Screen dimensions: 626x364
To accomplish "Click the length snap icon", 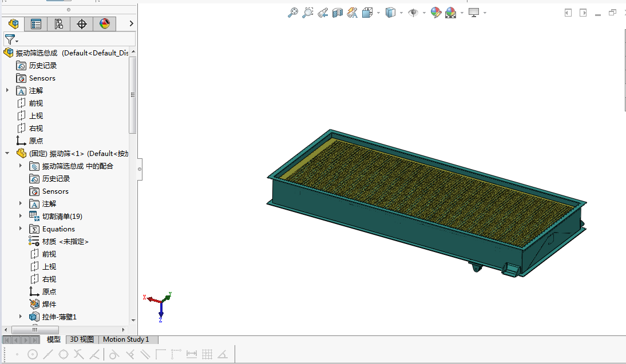I will pyautogui.click(x=192, y=354).
